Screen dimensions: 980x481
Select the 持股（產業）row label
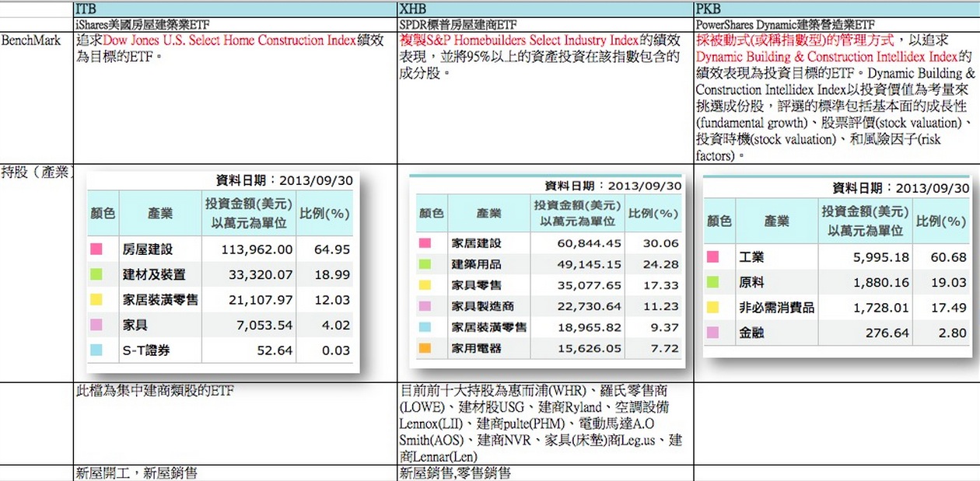click(37, 173)
